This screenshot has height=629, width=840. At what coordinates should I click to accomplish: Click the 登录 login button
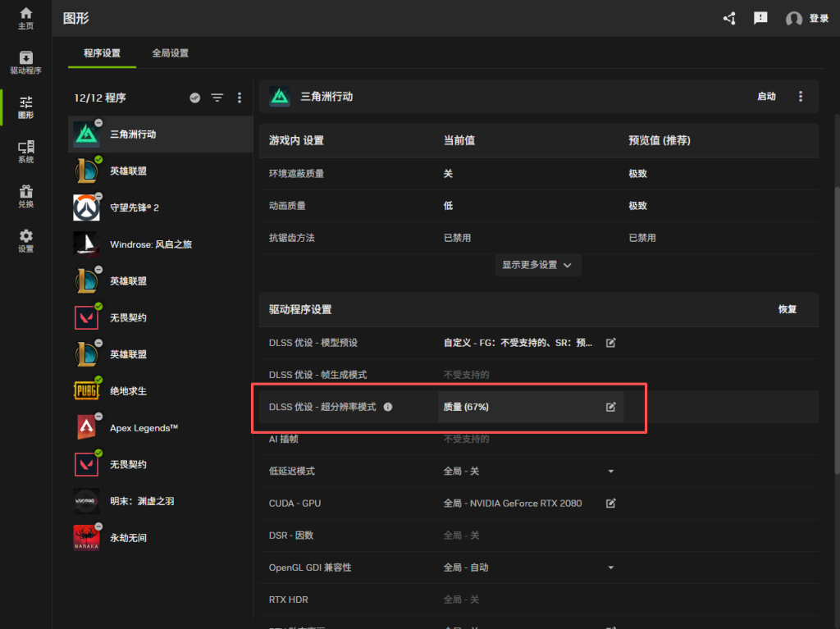807,18
